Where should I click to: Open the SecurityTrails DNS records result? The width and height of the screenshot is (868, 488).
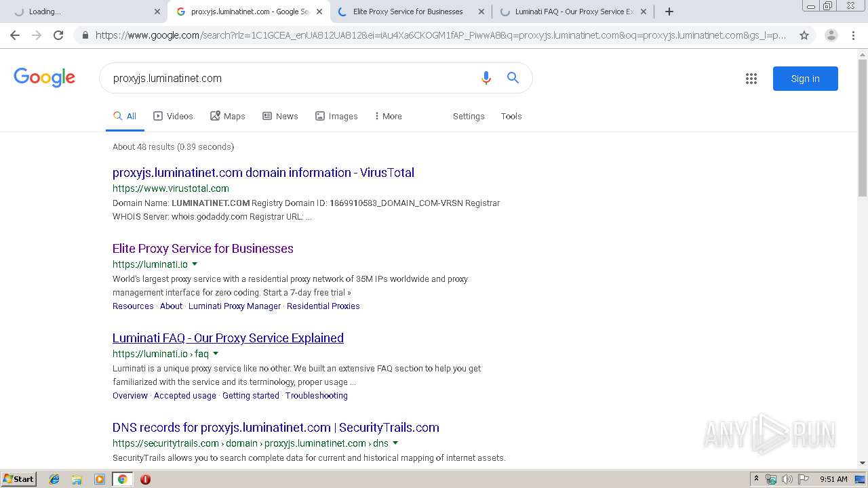tap(276, 427)
